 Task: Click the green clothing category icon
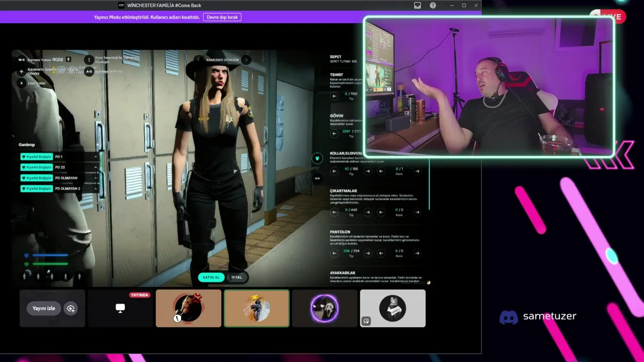pos(317,159)
